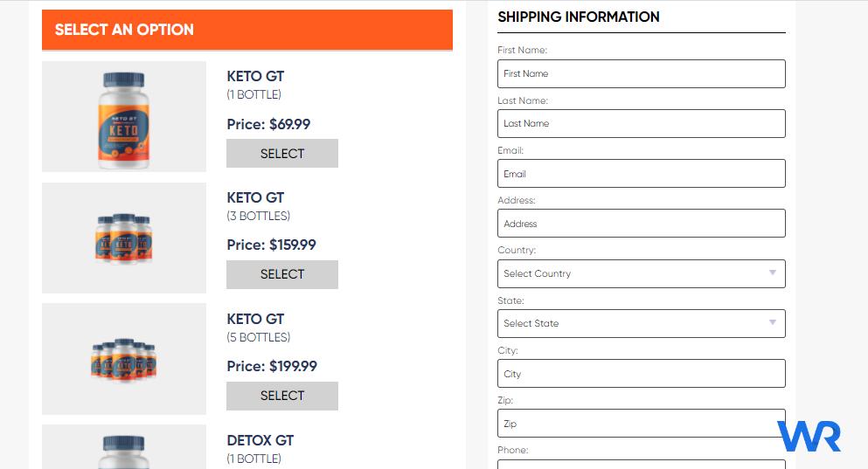Click the State dropdown arrow

[x=772, y=322]
